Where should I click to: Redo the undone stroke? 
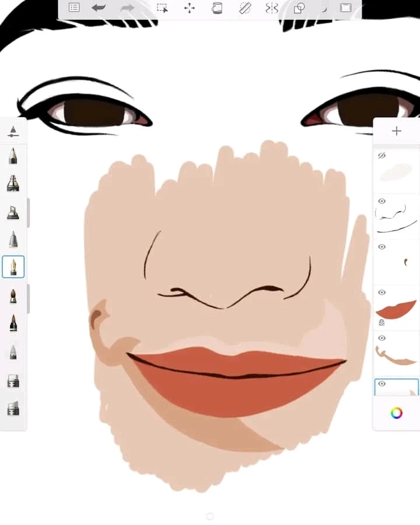coord(127,8)
